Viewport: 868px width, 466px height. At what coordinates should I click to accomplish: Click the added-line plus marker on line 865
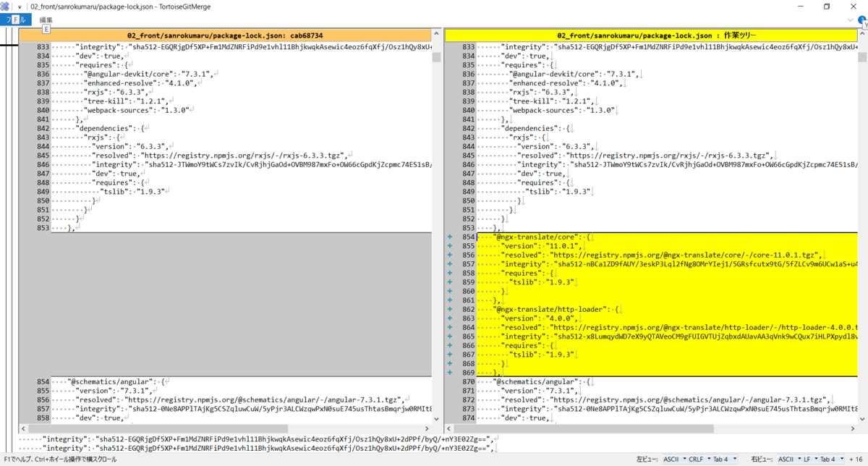(449, 336)
